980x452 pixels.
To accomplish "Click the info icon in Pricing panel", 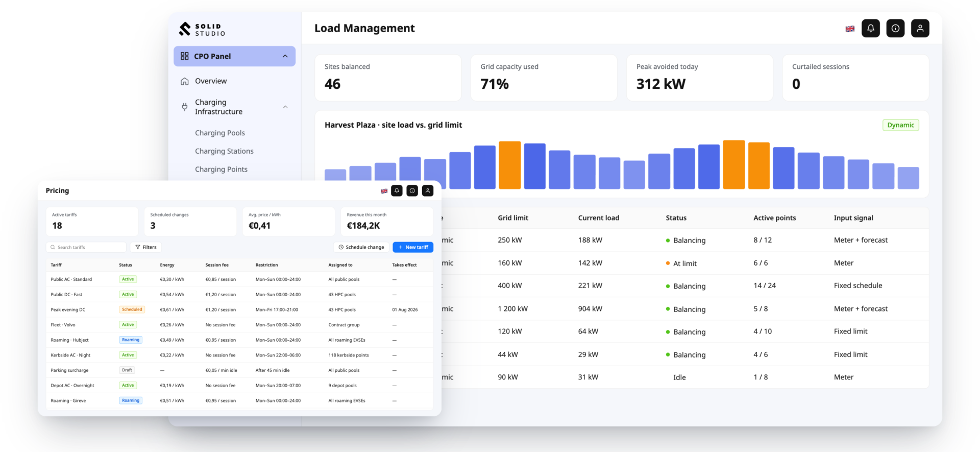I will pos(412,191).
